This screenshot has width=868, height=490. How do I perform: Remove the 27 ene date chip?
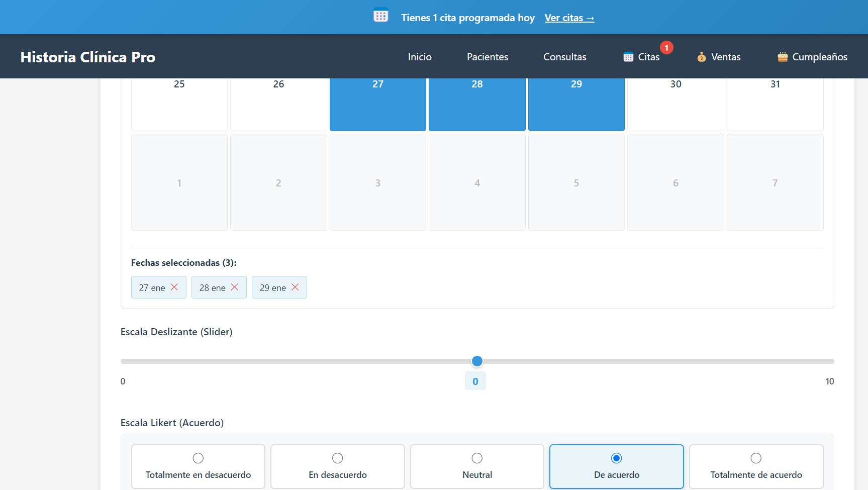point(174,287)
